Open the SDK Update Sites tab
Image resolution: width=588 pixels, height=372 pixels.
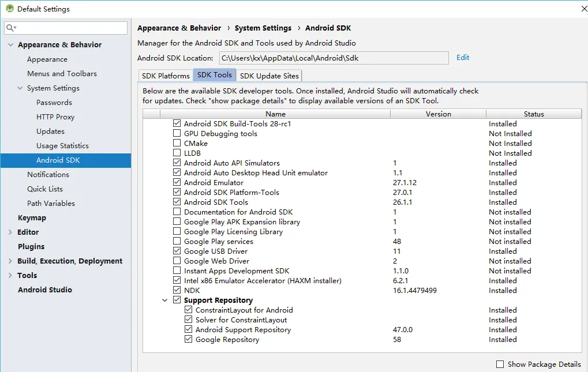269,76
